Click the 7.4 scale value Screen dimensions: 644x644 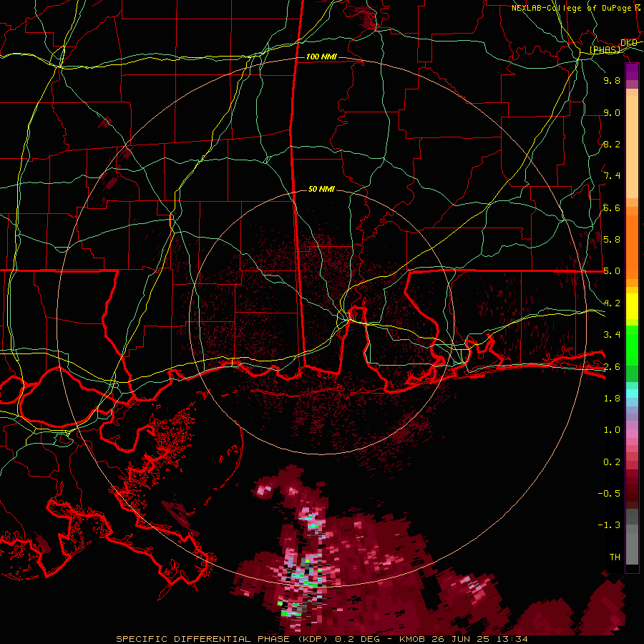pyautogui.click(x=612, y=176)
